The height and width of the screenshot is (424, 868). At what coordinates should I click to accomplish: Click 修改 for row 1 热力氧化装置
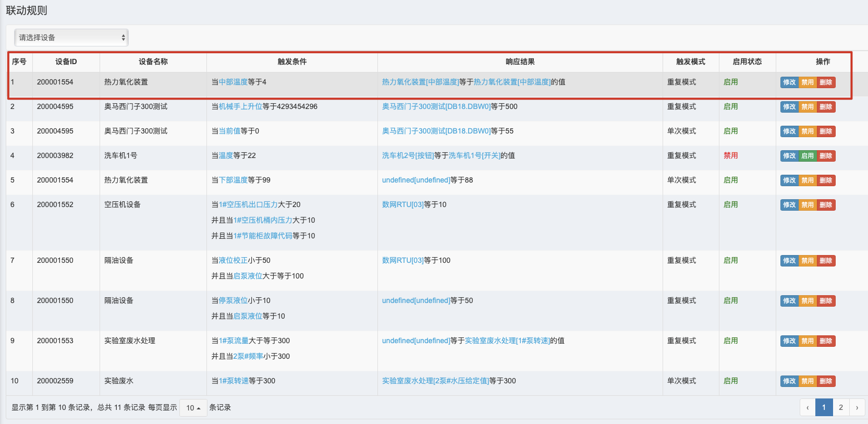click(x=789, y=82)
